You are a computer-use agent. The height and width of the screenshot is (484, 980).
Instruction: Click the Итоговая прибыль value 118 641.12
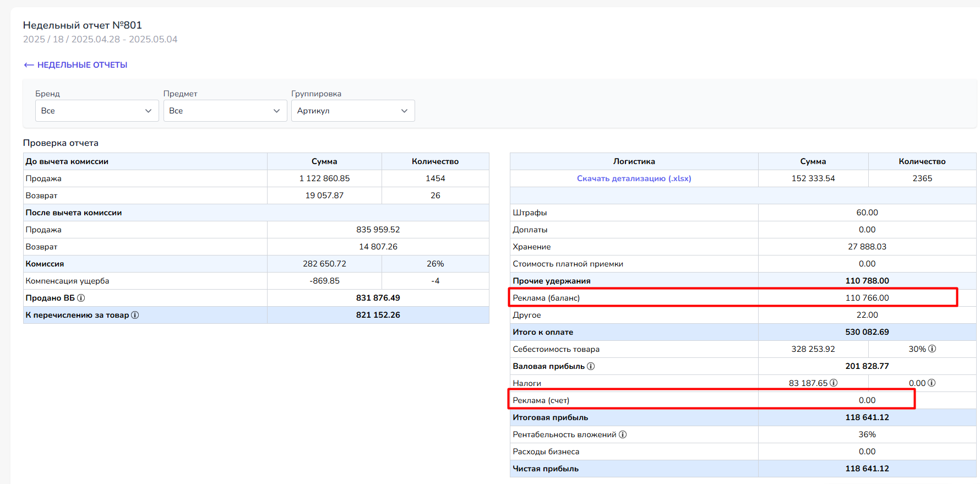coord(867,417)
